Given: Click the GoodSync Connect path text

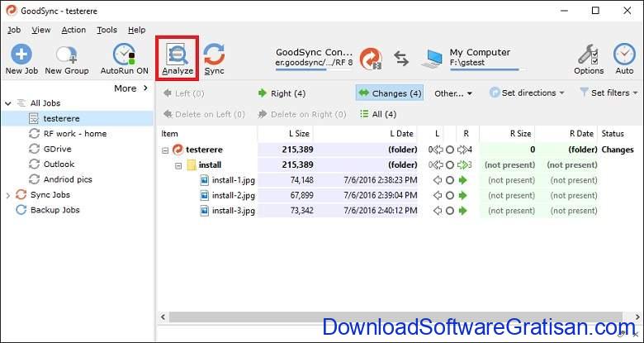Looking at the screenshot, I should pos(314,63).
